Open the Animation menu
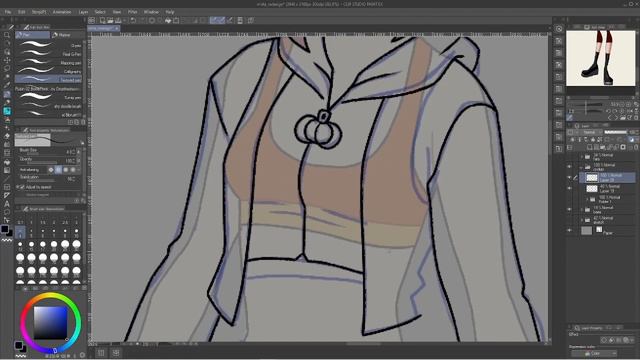The image size is (640, 360). click(62, 12)
